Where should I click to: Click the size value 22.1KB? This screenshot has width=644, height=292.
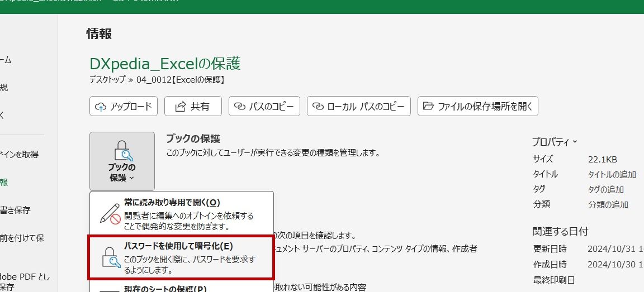coord(603,160)
